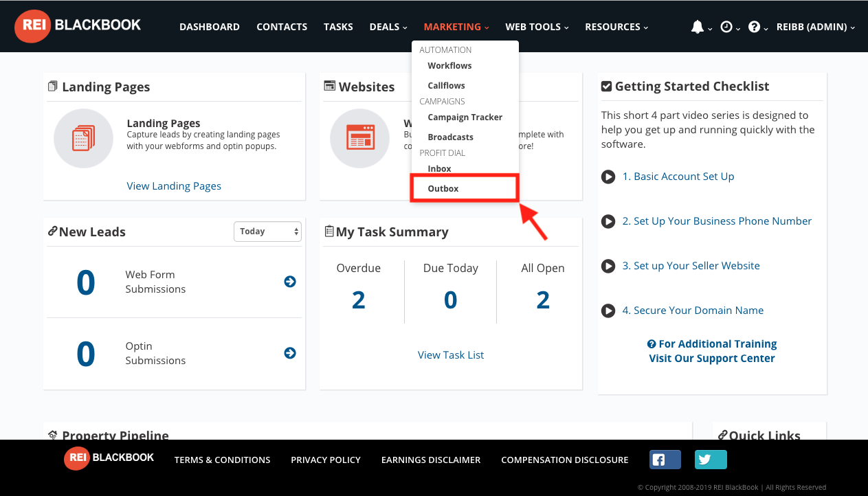Open the Earnings Disclaimer footer link
Viewport: 868px width, 496px height.
pyautogui.click(x=431, y=460)
